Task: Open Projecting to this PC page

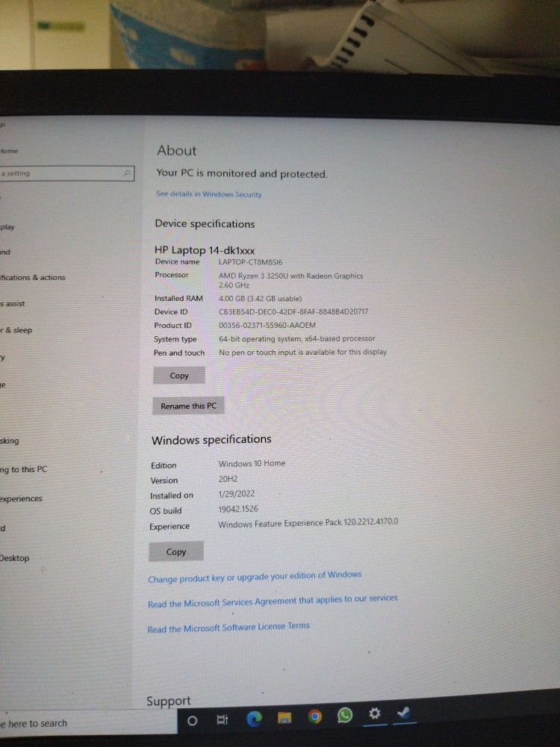Action: pos(24,469)
